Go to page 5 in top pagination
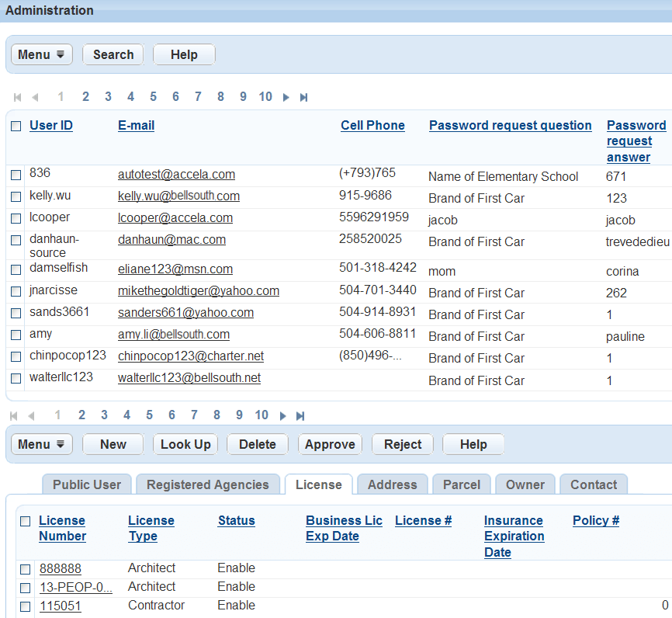The height and width of the screenshot is (618, 672). click(x=153, y=97)
